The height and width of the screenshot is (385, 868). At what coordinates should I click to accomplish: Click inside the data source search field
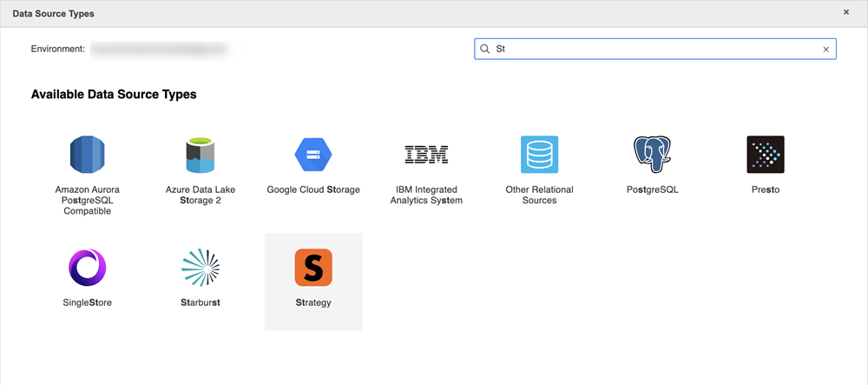pos(651,50)
